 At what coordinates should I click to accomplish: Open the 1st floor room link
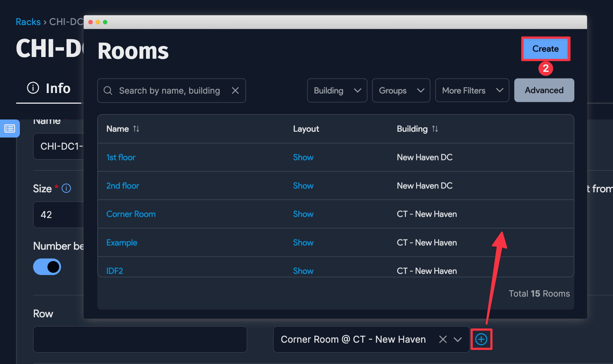pos(121,157)
